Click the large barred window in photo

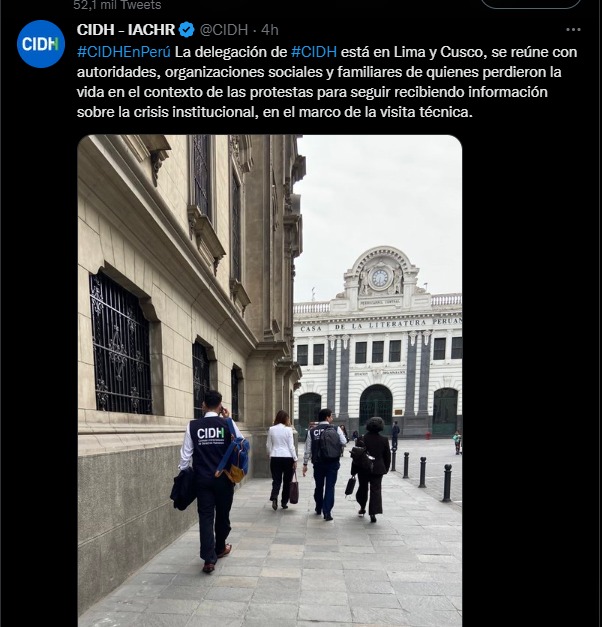(x=120, y=344)
